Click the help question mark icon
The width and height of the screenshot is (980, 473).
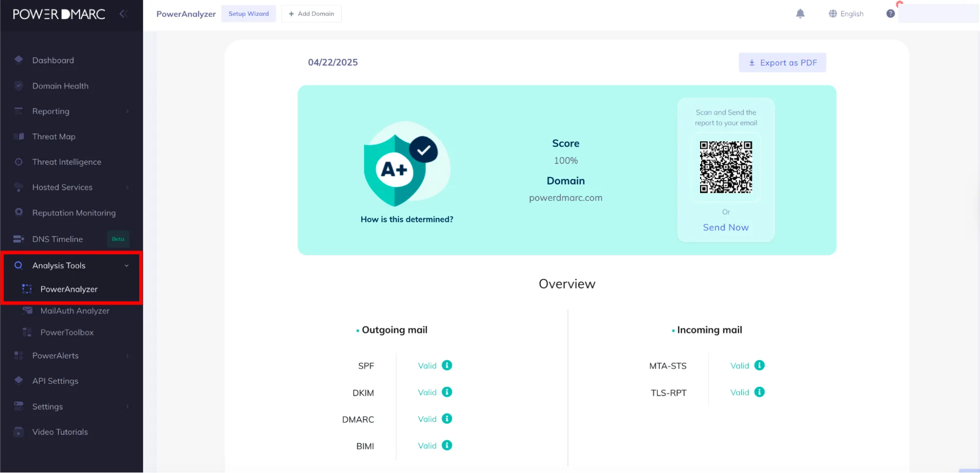[x=890, y=14]
